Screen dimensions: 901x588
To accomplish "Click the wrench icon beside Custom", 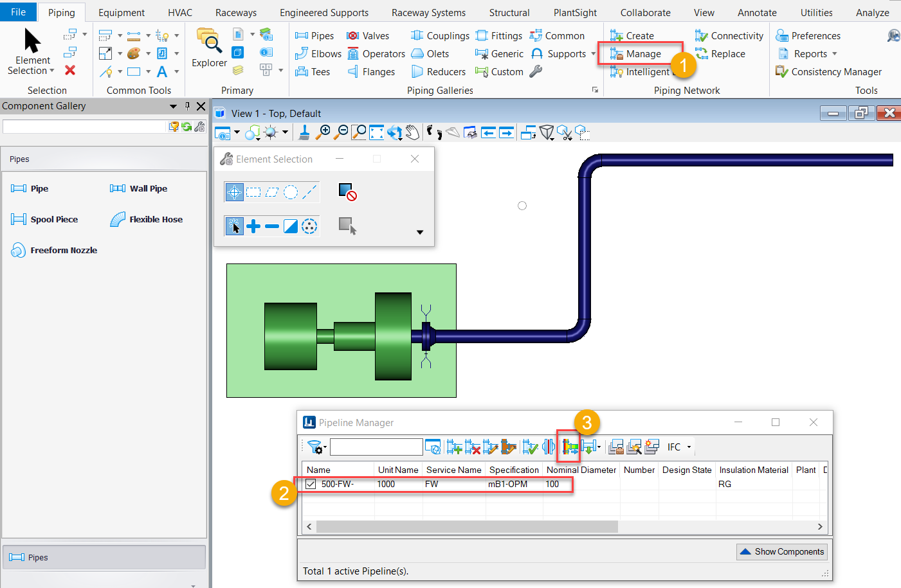I will pyautogui.click(x=536, y=71).
